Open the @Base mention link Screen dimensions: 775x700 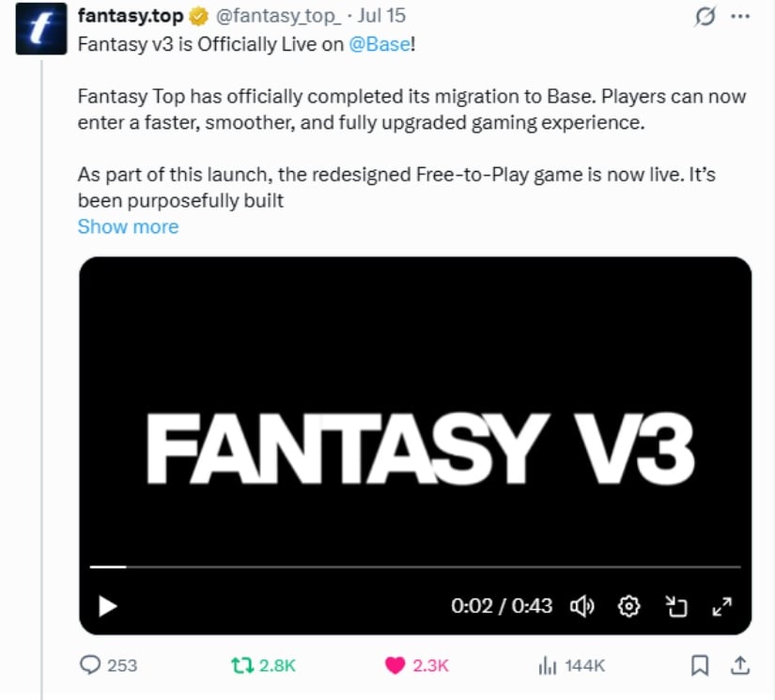tap(380, 44)
